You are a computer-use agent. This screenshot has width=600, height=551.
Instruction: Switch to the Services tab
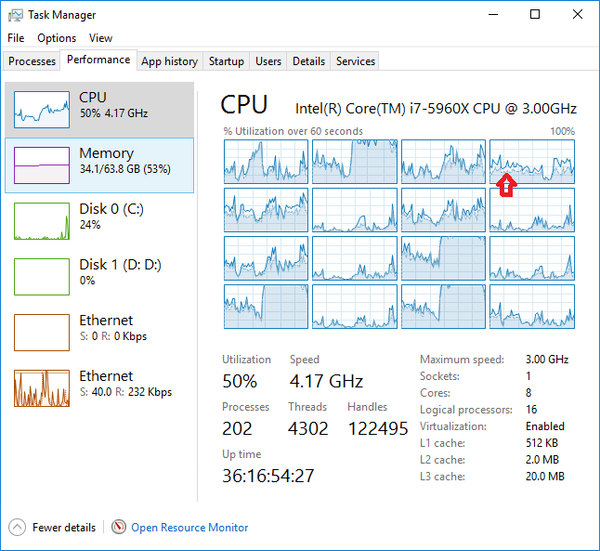pos(355,61)
